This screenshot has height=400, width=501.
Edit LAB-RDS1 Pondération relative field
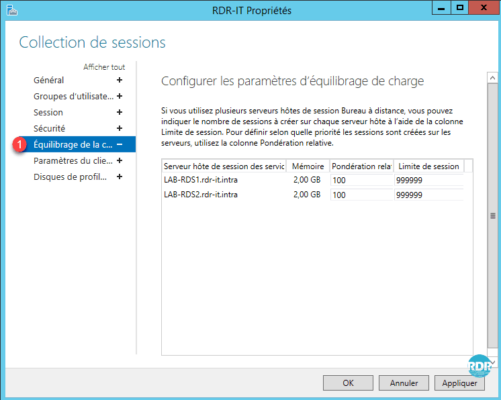(362, 180)
